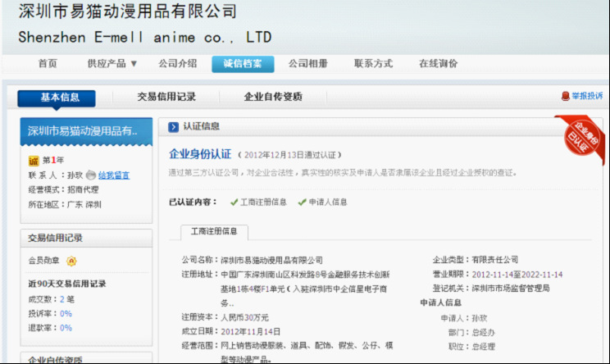Image resolution: width=610 pixels, height=364 pixels.
Task: Open the 首页 navigation item
Action: coord(48,63)
